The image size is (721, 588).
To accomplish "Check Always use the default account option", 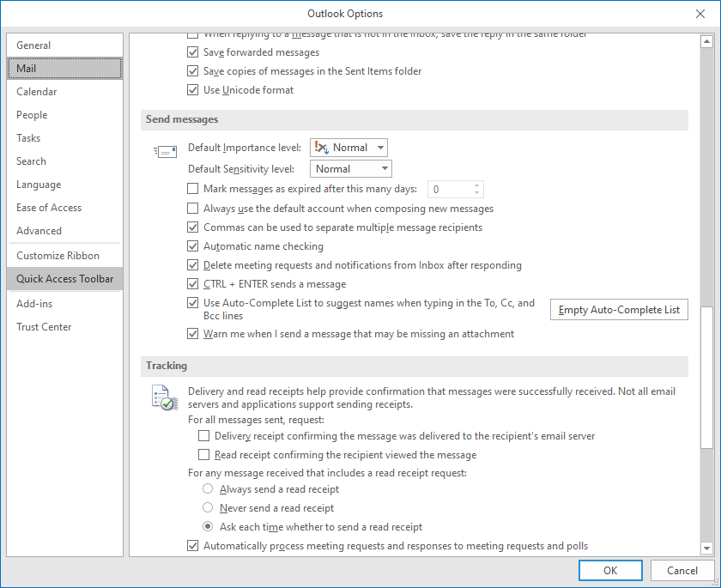I will coord(193,208).
